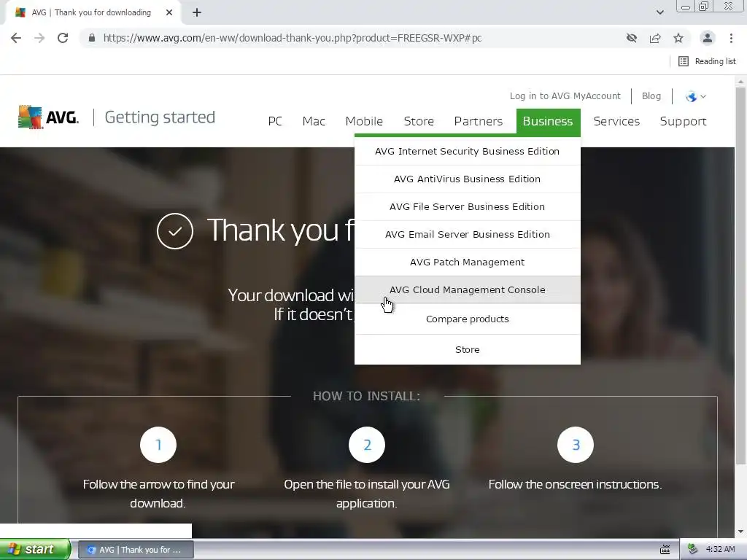Close the AVG Thank you tab
This screenshot has height=560, width=747.
click(x=169, y=12)
